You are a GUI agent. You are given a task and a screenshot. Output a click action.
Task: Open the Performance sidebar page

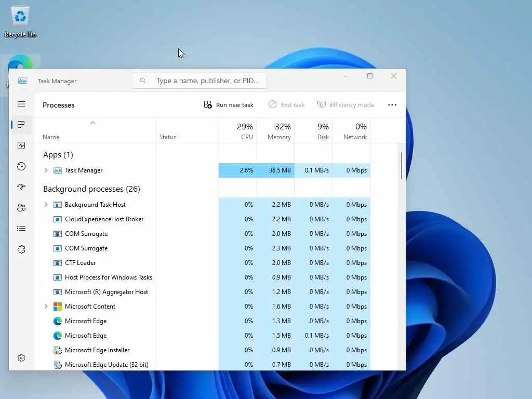(x=21, y=145)
